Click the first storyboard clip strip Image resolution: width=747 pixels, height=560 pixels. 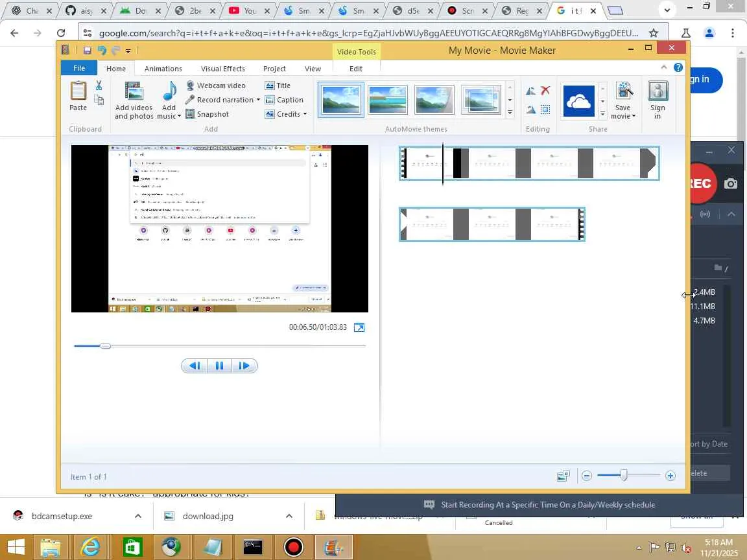click(x=529, y=163)
